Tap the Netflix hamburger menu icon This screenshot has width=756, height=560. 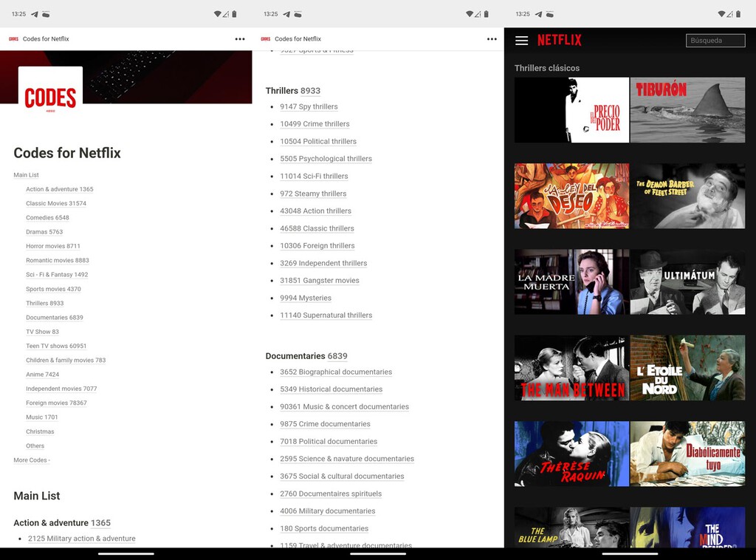coord(522,41)
